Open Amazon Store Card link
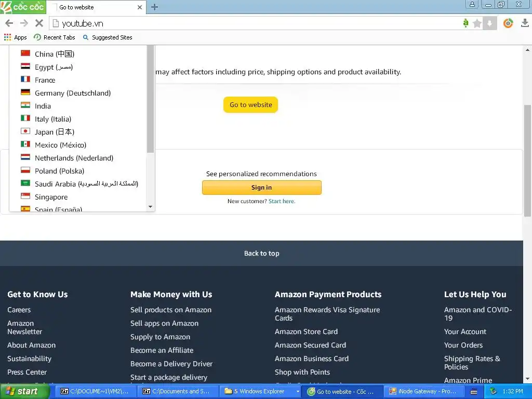 (307, 331)
